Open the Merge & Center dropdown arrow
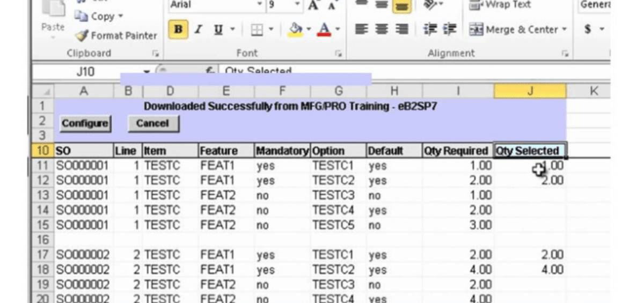Viewport: 644px width, 303px height. (x=564, y=30)
